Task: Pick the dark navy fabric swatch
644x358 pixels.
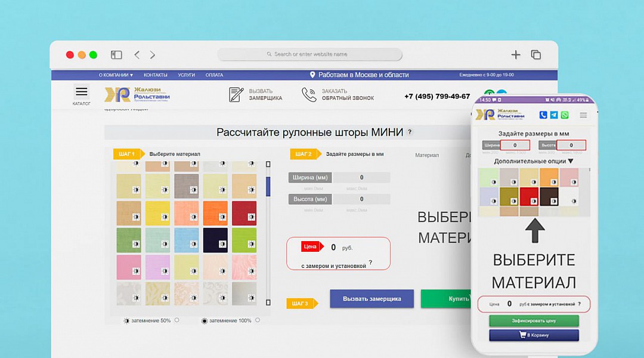Action: 215,240
